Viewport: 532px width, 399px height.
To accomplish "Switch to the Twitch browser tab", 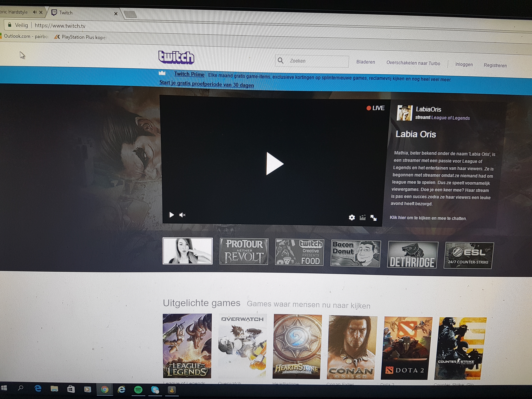I will 83,13.
